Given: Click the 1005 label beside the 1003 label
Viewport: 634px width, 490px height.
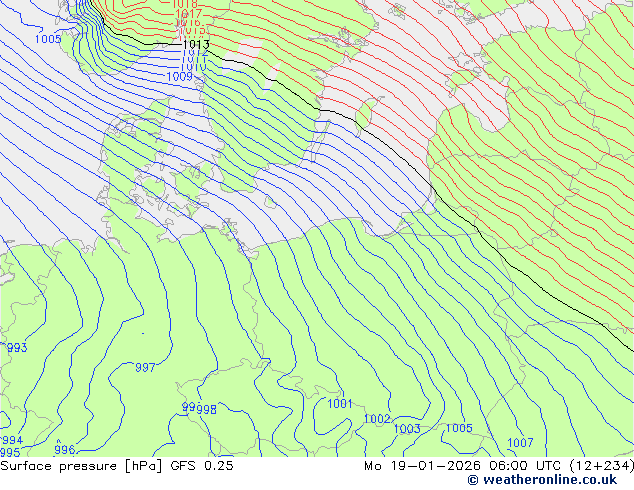Looking at the screenshot, I should pyautogui.click(x=459, y=428).
